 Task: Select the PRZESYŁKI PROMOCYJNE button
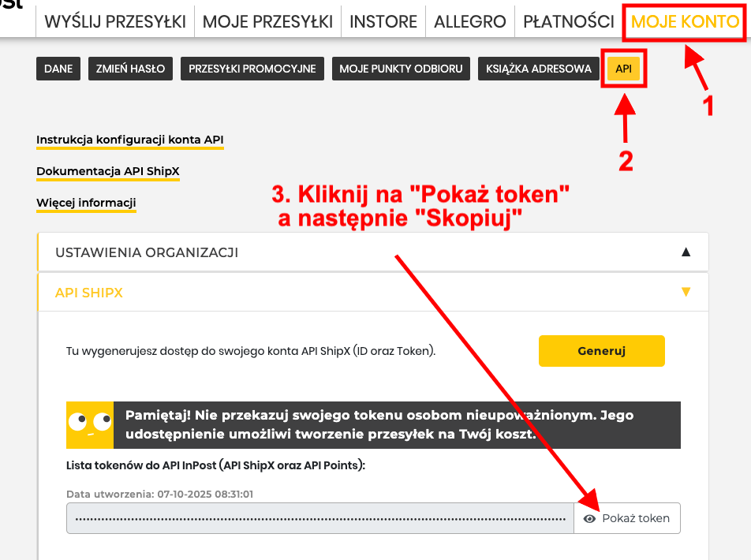(x=252, y=69)
